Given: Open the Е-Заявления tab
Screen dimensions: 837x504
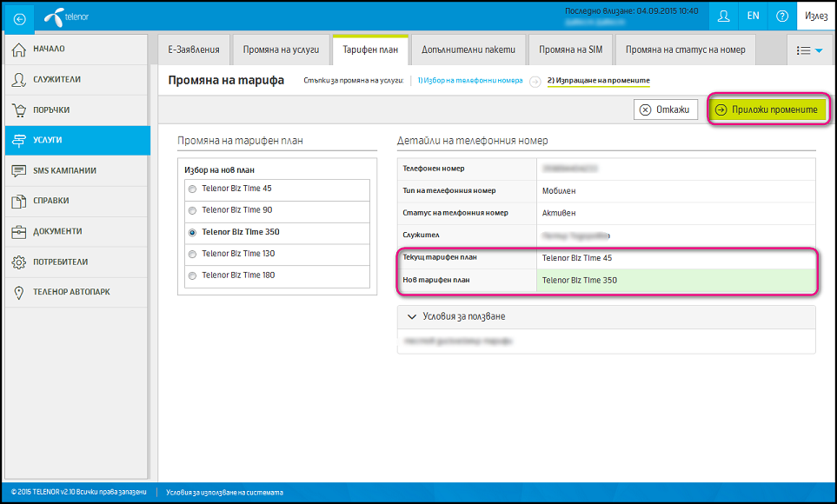Looking at the screenshot, I should tap(194, 50).
